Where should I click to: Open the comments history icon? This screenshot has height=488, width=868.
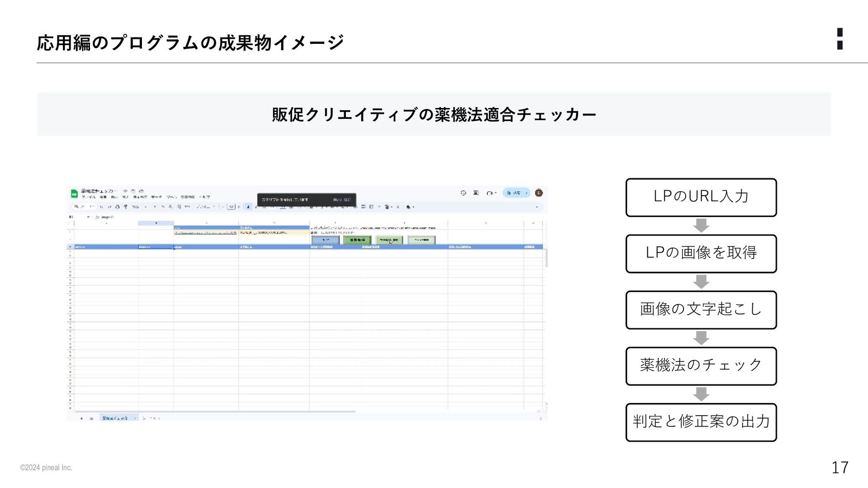coord(476,193)
